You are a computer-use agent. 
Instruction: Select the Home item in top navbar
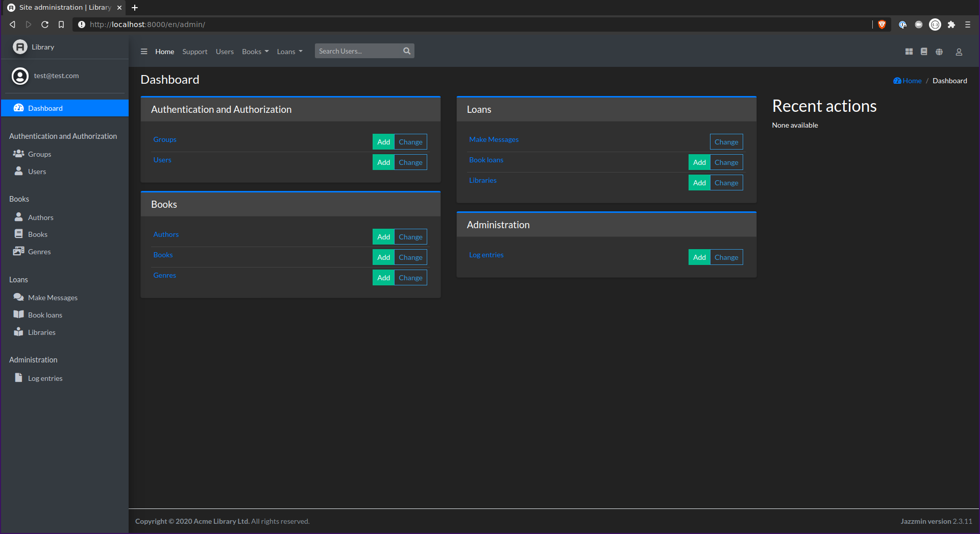[164, 52]
